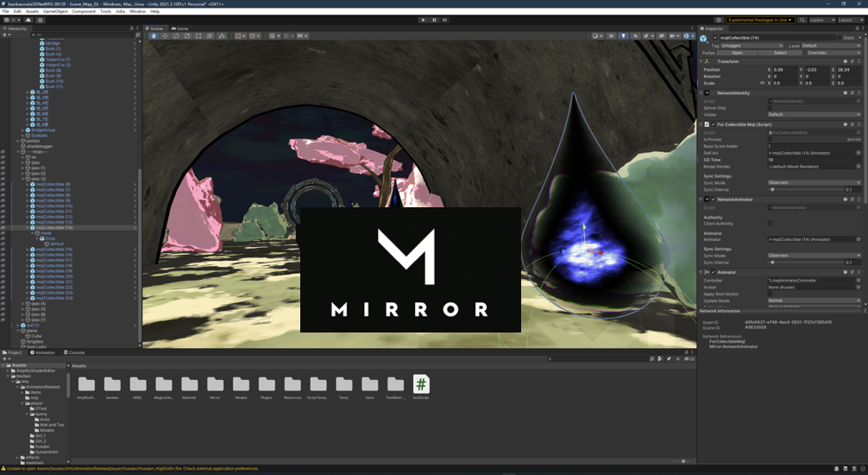Toggle Client Authority checkbox
The image size is (868, 475).
click(770, 224)
